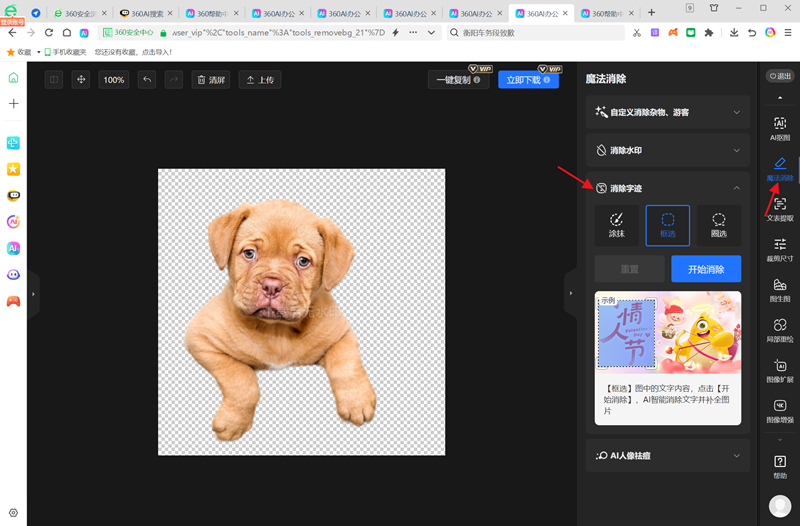Open the 图像增强 4K tool
This screenshot has height=526, width=800.
(x=780, y=411)
